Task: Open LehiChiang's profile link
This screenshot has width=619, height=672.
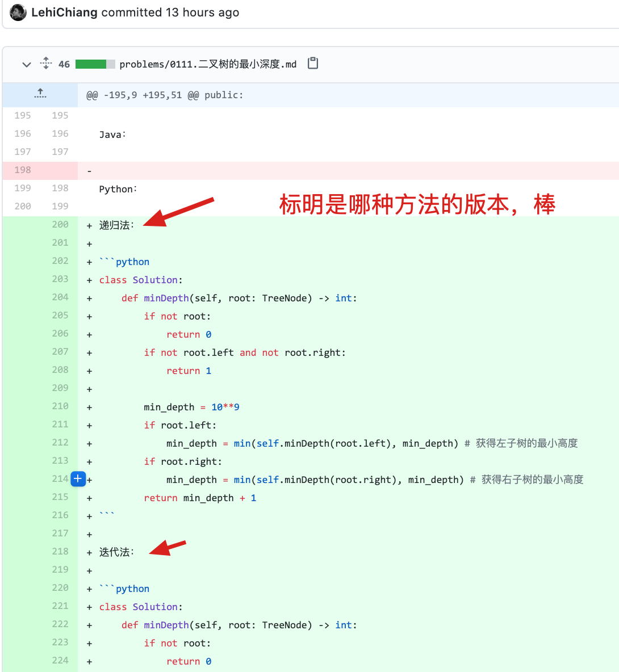Action: point(64,12)
